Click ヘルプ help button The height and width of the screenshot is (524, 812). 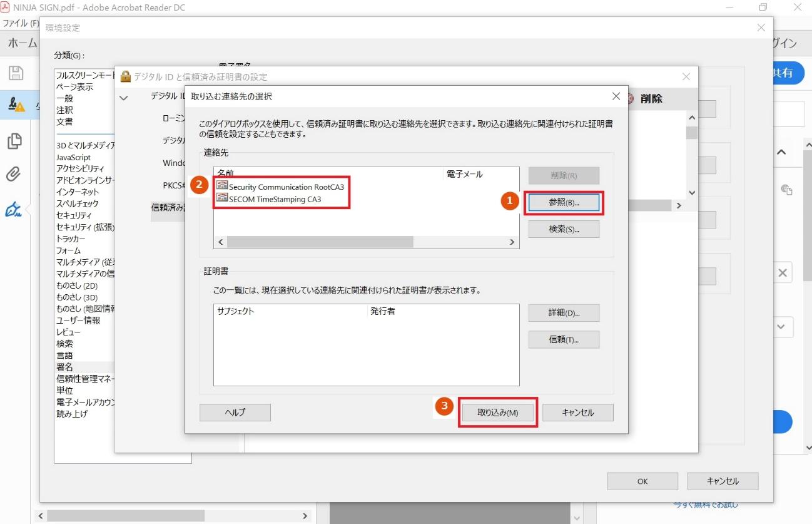point(235,413)
